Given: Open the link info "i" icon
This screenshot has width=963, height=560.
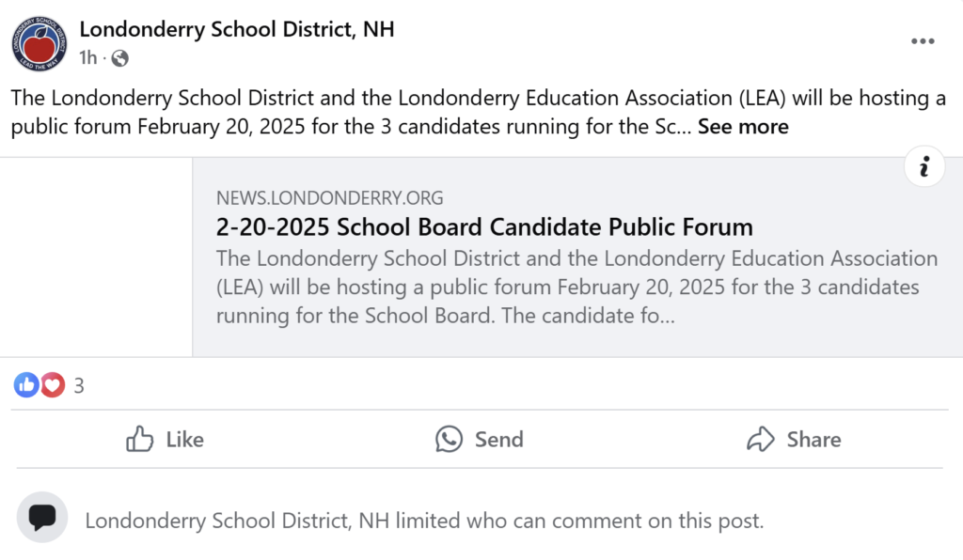Looking at the screenshot, I should click(x=924, y=166).
